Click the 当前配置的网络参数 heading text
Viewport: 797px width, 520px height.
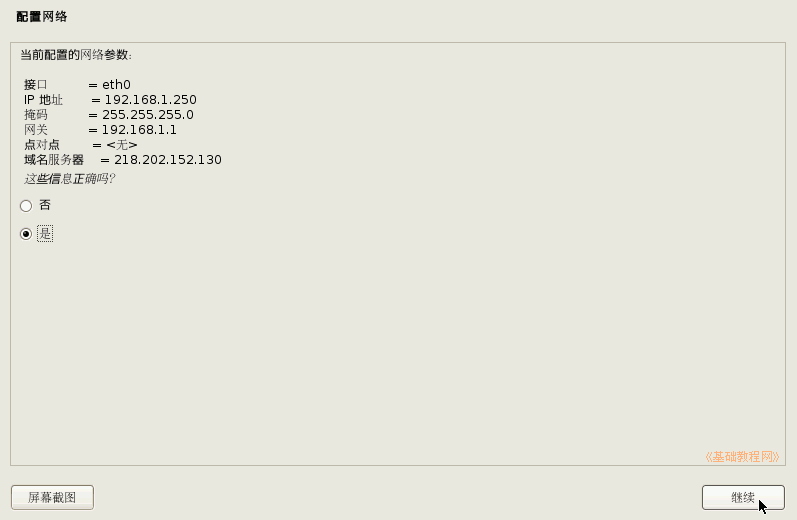click(76, 55)
